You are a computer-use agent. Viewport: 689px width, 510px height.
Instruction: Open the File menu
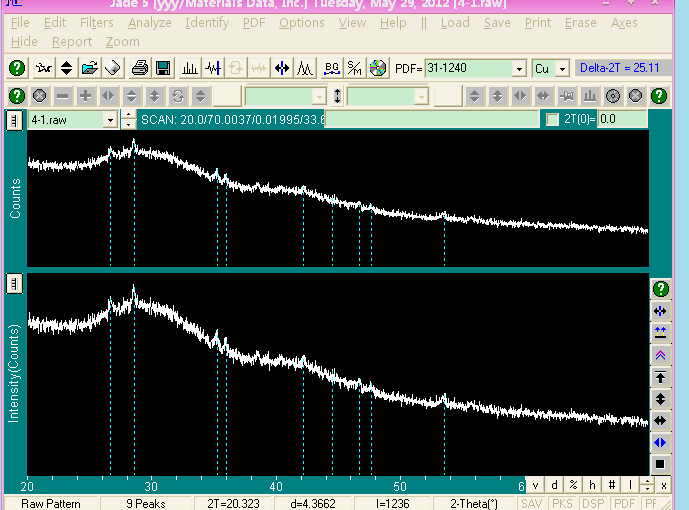click(20, 23)
